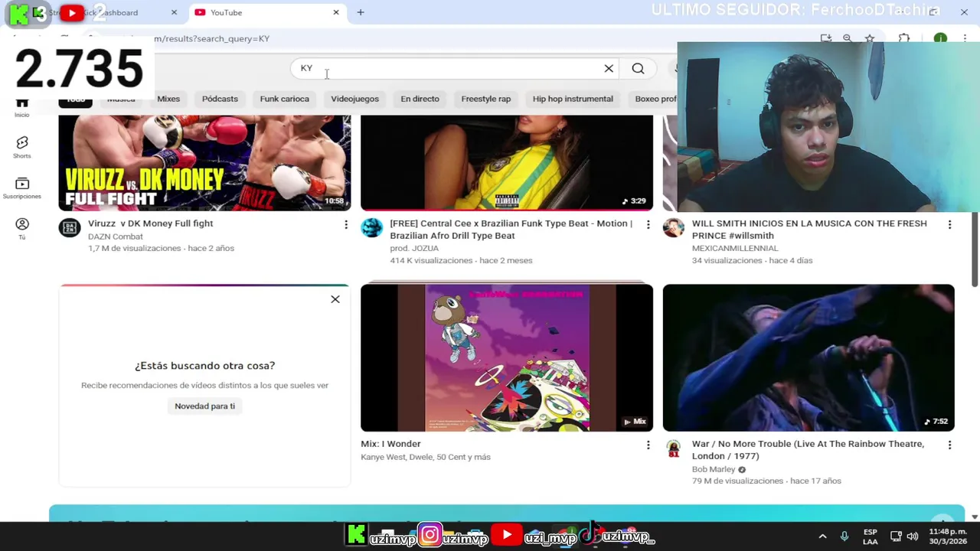The width and height of the screenshot is (980, 551).
Task: Go to MEXICANMILLENNIAL channel name
Action: (735, 249)
